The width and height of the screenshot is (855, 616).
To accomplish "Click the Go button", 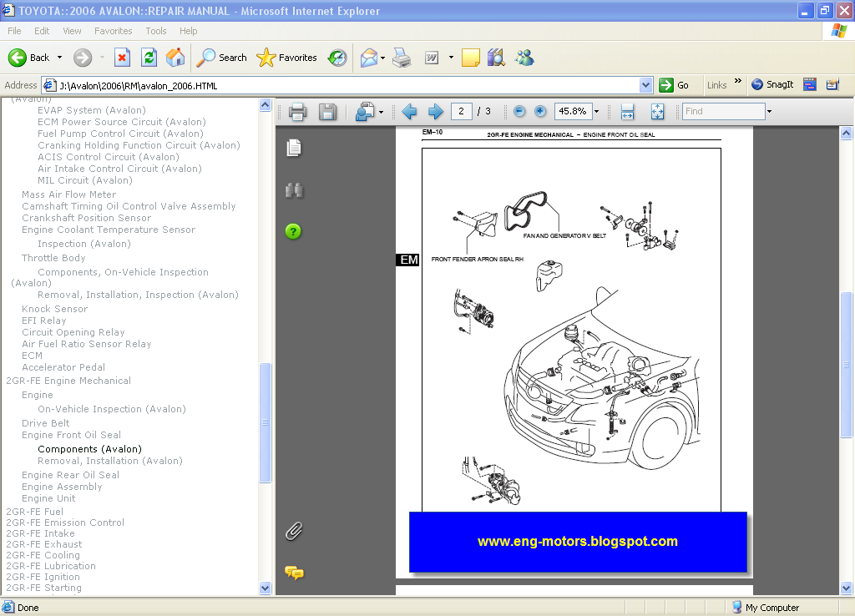I will coord(675,85).
